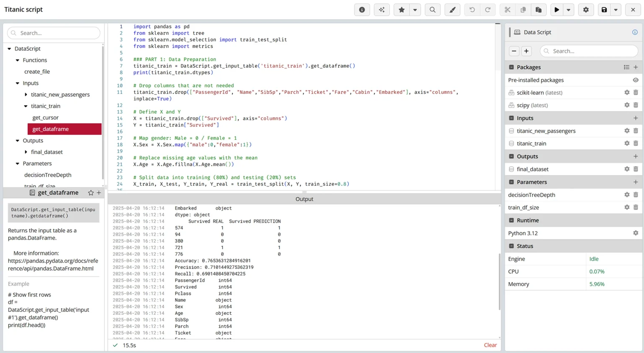Image resolution: width=644 pixels, height=353 pixels.
Task: Delete the titanic_train input
Action: [636, 143]
